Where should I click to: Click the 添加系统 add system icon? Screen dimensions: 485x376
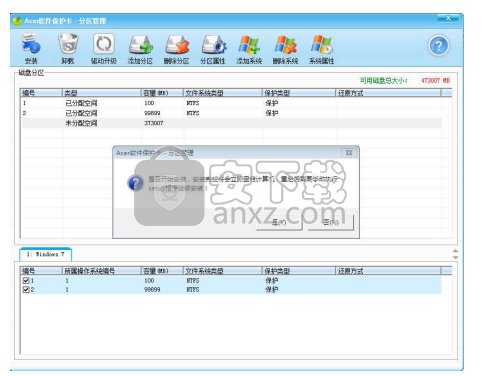coord(249,49)
